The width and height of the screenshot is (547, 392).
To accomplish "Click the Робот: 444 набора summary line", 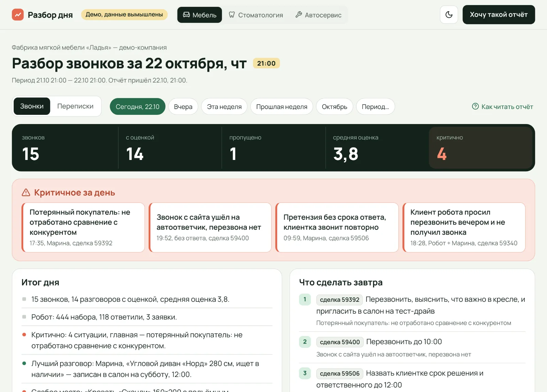I will [x=147, y=317].
